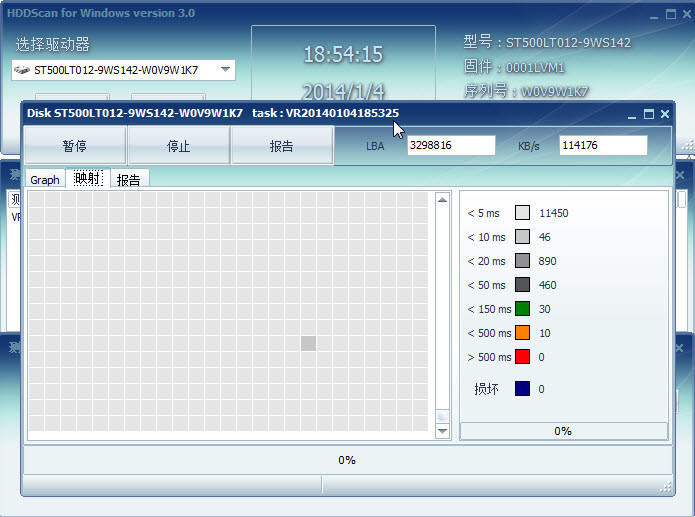The image size is (695, 517).
Task: Click the KB/s value field
Action: (x=603, y=145)
